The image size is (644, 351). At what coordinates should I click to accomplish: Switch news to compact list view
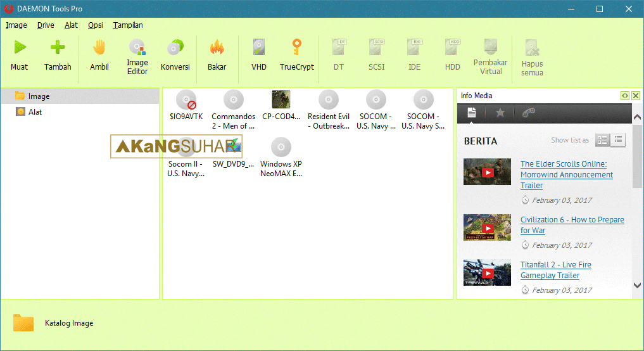618,140
